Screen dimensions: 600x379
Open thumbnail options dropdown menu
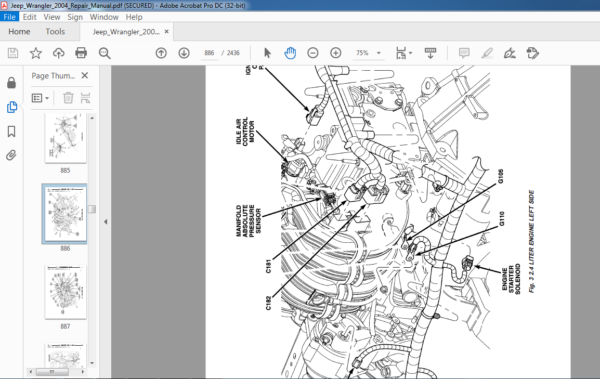click(x=40, y=98)
